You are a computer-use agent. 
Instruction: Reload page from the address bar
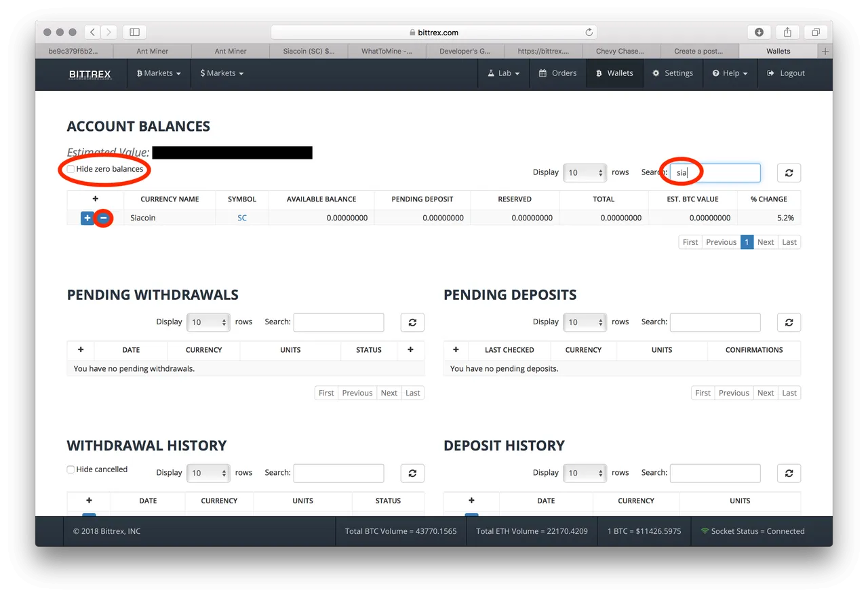click(x=589, y=32)
